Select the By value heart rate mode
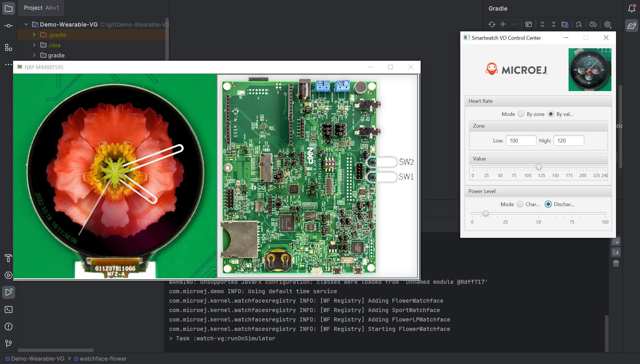The height and width of the screenshot is (364, 640). coord(551,114)
